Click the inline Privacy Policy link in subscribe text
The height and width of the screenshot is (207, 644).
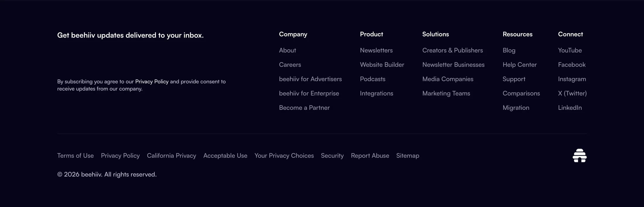point(152,82)
